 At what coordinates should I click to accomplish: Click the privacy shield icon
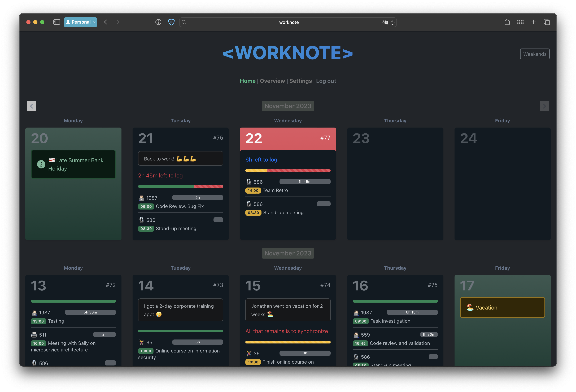(171, 22)
